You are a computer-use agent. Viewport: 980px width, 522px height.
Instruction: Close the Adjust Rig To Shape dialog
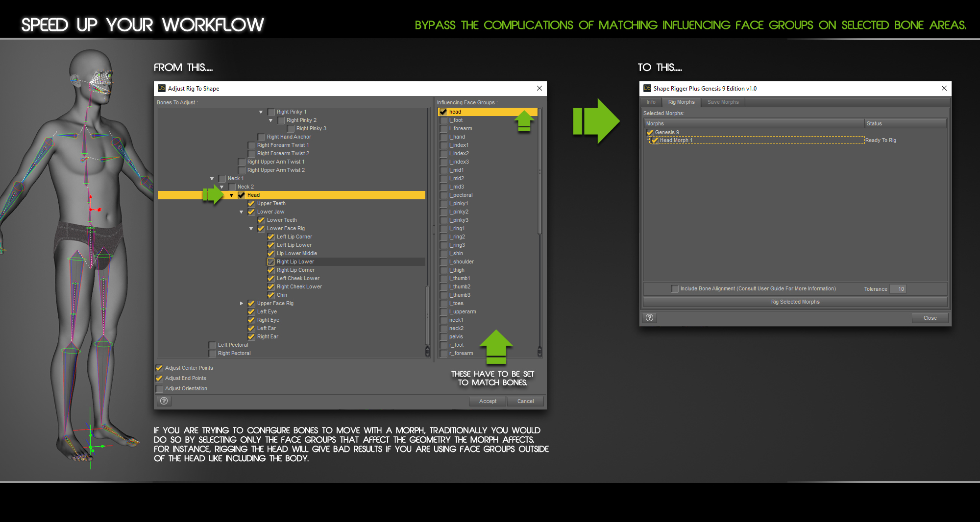539,89
